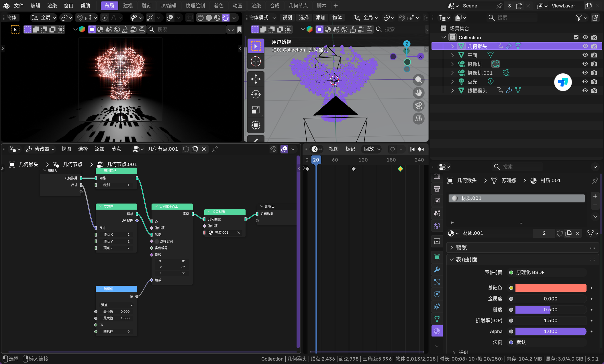The image size is (604, 364).
Task: Open the Modifier properties wrench tab
Action: (x=437, y=269)
